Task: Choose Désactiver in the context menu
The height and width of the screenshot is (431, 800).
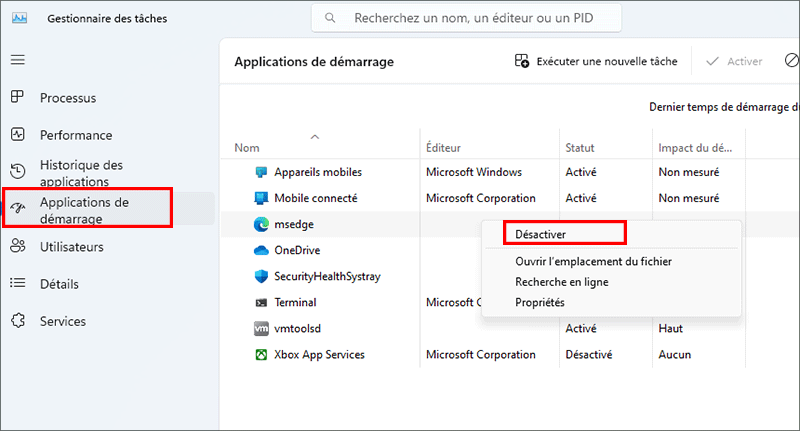Action: (x=540, y=233)
